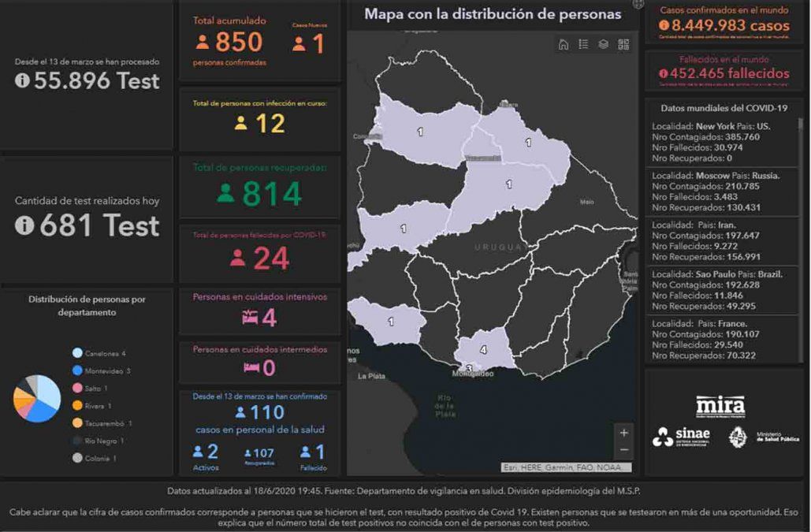Open the map layers icon

click(x=603, y=44)
